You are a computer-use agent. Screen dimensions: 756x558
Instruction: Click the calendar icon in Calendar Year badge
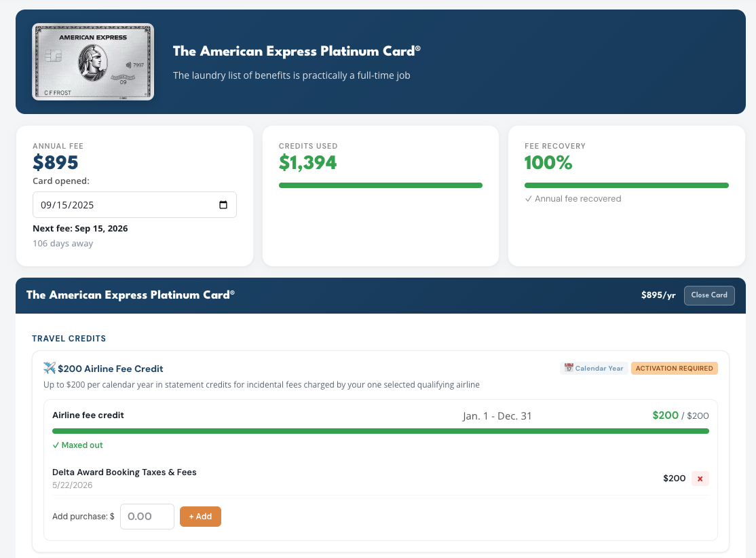tap(569, 368)
